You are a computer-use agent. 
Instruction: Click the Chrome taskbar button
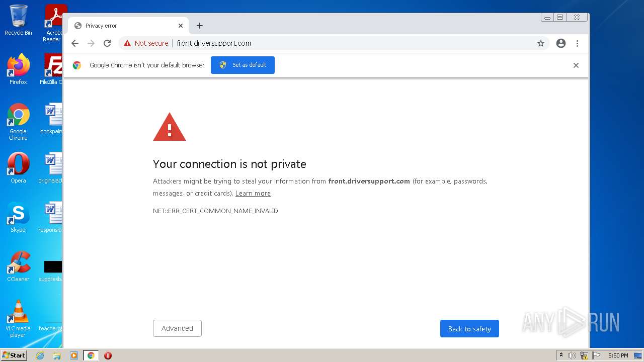pos(91,355)
